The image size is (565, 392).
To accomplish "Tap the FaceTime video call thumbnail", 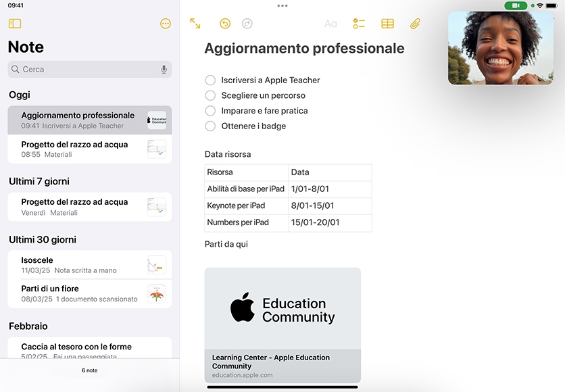I will [501, 48].
